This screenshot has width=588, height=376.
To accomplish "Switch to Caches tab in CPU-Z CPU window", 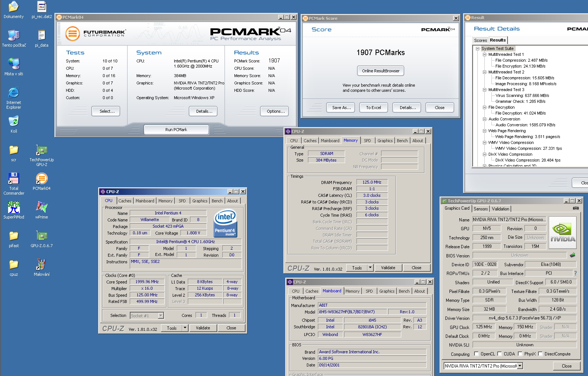I will [125, 201].
